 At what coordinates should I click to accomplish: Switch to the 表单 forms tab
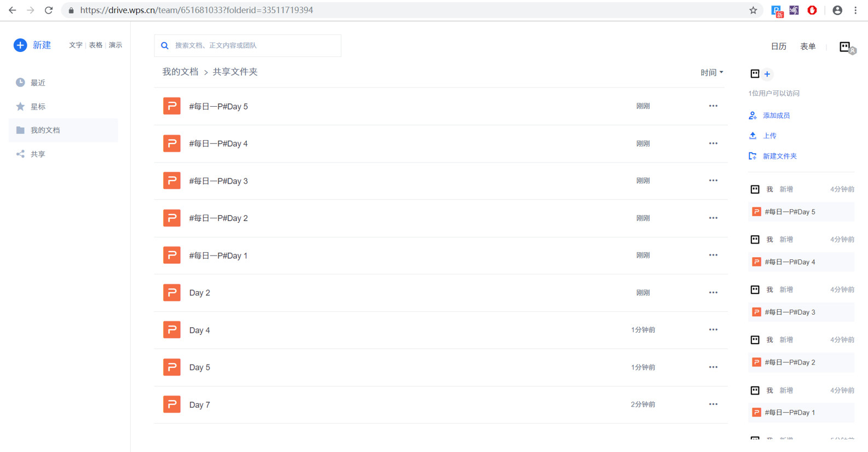tap(808, 47)
